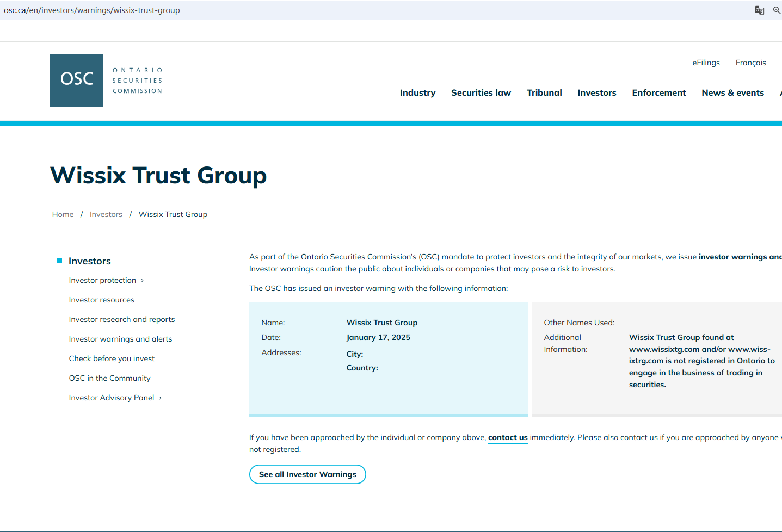The image size is (782, 532).
Task: Open the News & events menu
Action: point(733,93)
